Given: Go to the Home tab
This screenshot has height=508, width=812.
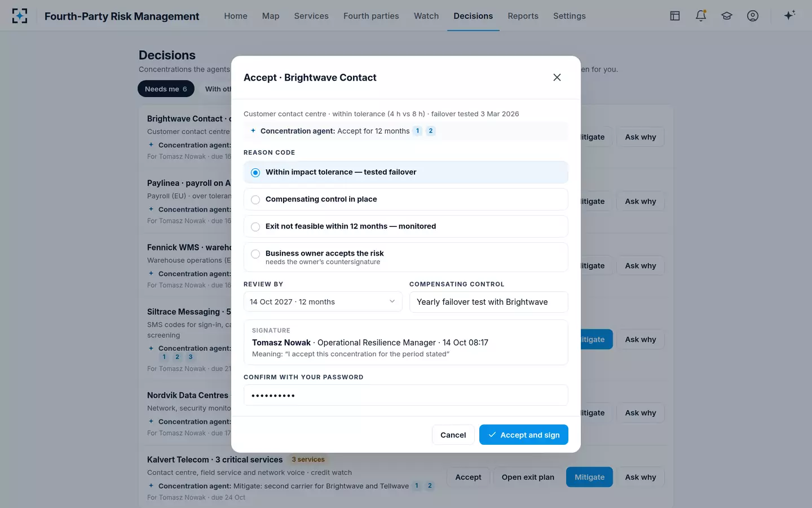Looking at the screenshot, I should point(236,16).
